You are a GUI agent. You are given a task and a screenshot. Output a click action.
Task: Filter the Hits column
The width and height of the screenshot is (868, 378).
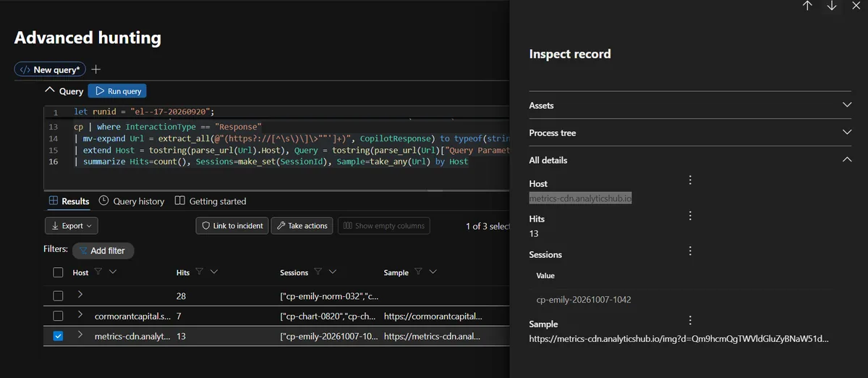pos(200,272)
